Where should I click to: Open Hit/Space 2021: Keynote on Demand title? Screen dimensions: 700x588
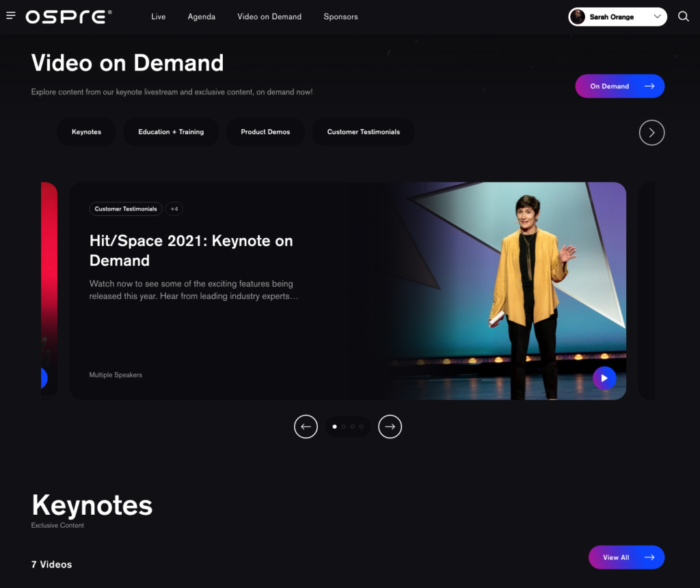pos(191,250)
